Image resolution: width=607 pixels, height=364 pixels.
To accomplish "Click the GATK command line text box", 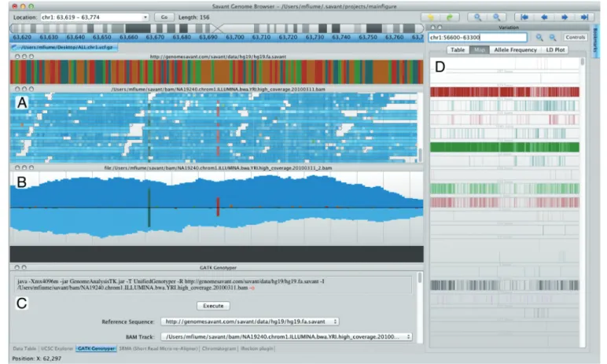I will 214,285.
